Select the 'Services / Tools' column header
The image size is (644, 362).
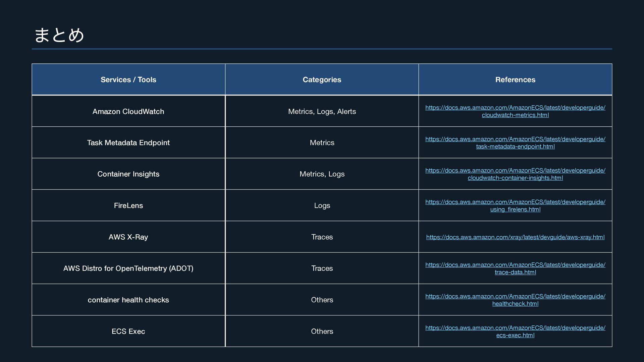(x=128, y=79)
